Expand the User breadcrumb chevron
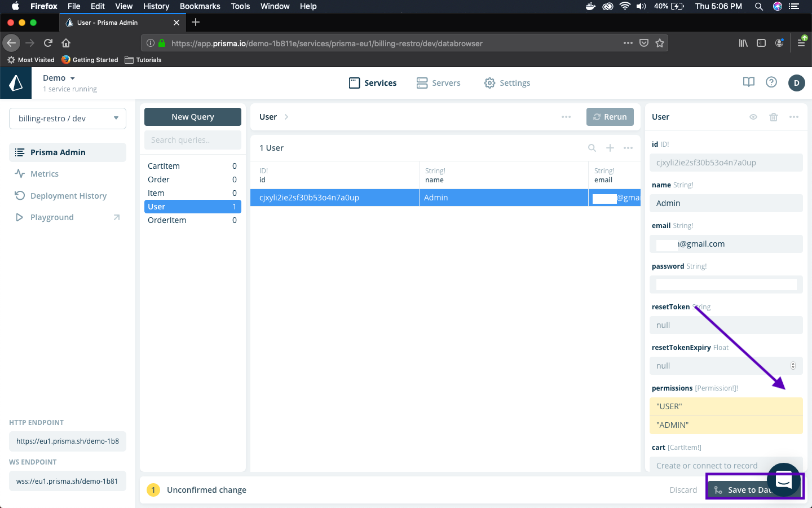The width and height of the screenshot is (812, 508). [286, 117]
